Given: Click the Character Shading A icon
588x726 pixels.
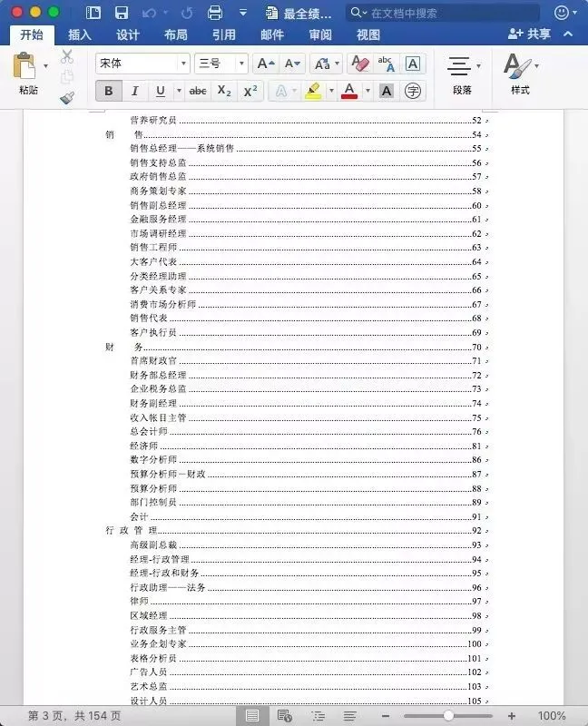Looking at the screenshot, I should tap(387, 91).
